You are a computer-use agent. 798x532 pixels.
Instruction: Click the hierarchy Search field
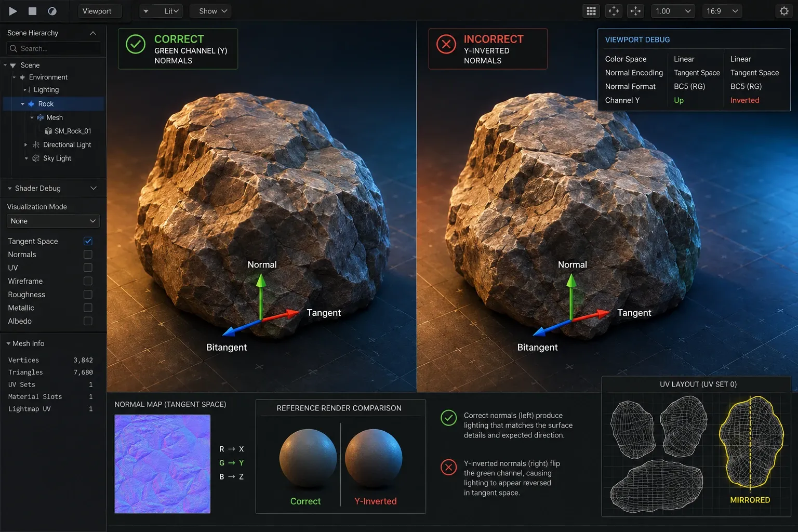click(x=53, y=48)
